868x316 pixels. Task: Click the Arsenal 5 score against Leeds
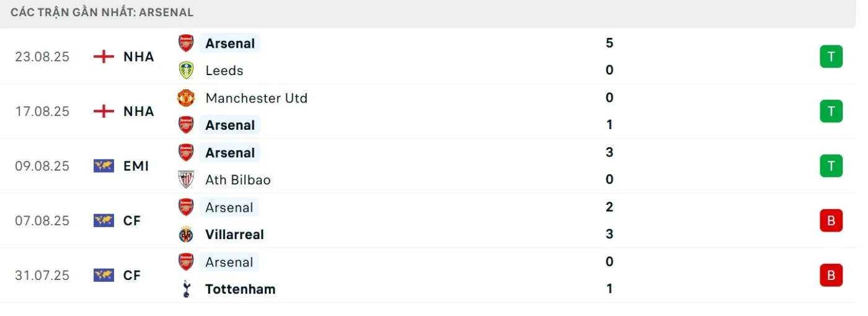609,43
